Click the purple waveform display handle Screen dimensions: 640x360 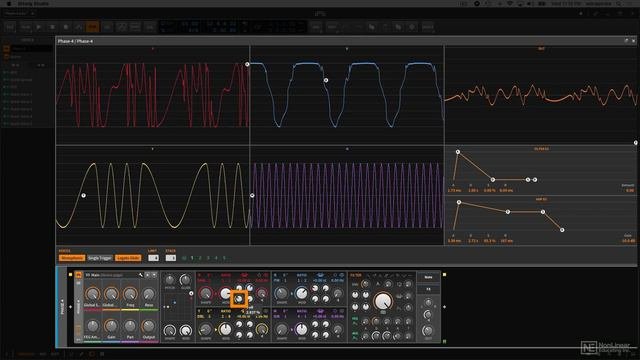(x=252, y=196)
